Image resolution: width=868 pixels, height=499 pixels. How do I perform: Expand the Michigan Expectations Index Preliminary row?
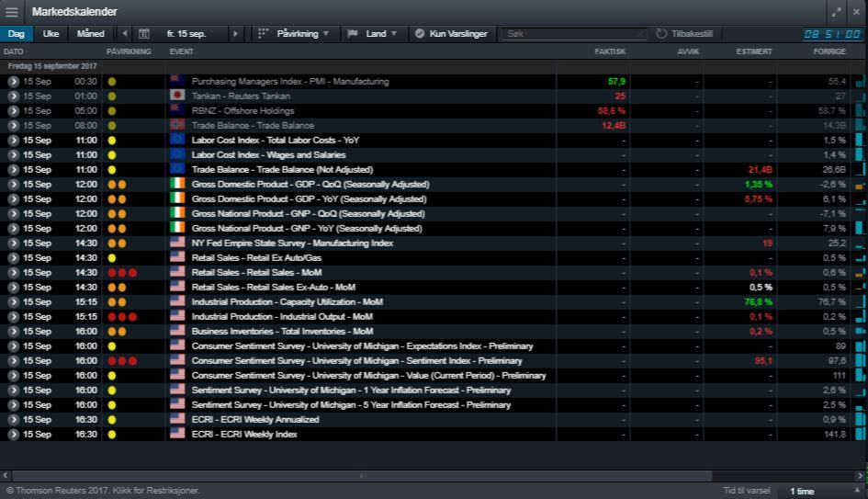coord(13,346)
